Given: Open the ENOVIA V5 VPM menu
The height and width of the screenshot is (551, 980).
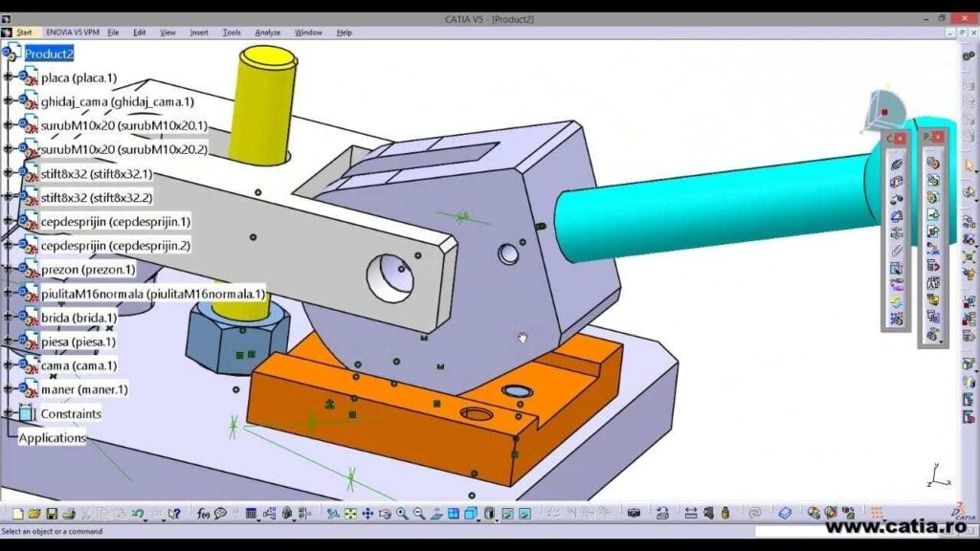Looking at the screenshot, I should pos(73,33).
